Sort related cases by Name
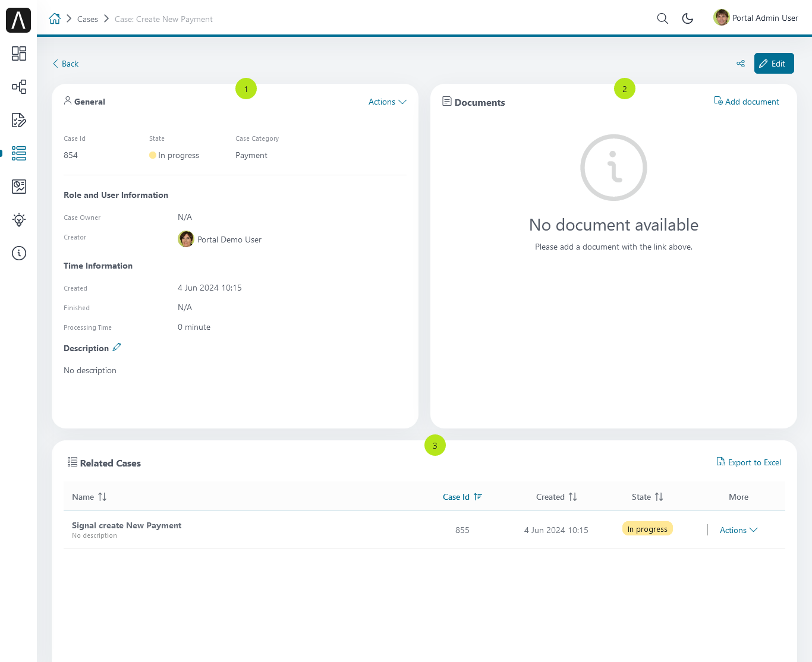 click(89, 497)
